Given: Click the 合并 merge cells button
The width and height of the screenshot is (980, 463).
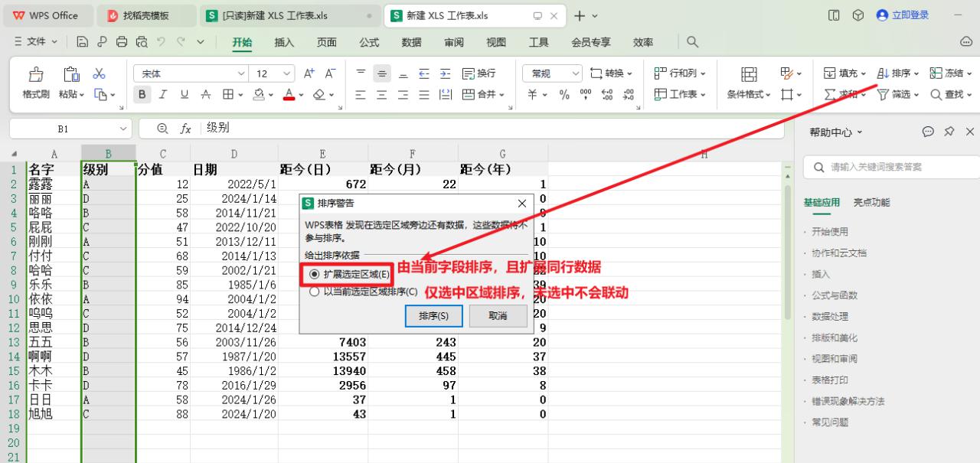Looking at the screenshot, I should coord(482,94).
